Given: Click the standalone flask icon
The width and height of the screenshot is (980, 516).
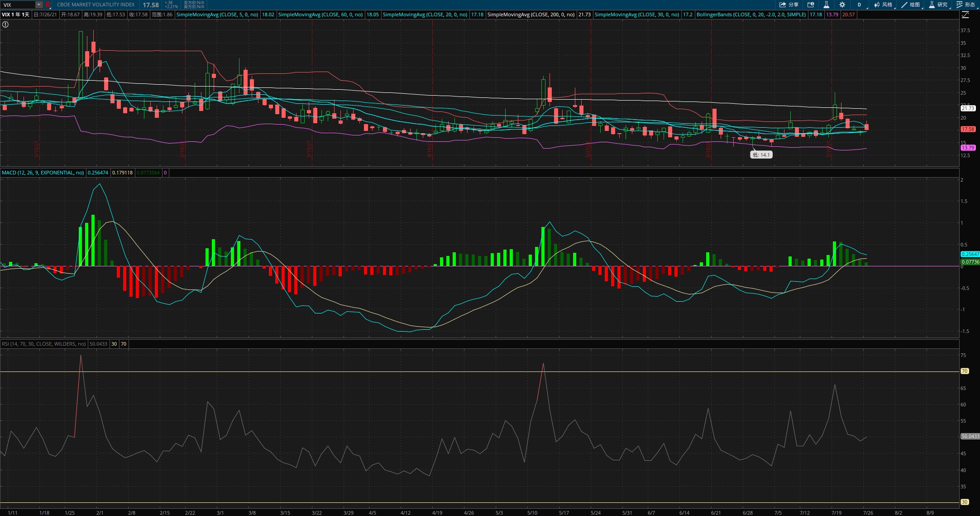Looking at the screenshot, I should 826,5.
